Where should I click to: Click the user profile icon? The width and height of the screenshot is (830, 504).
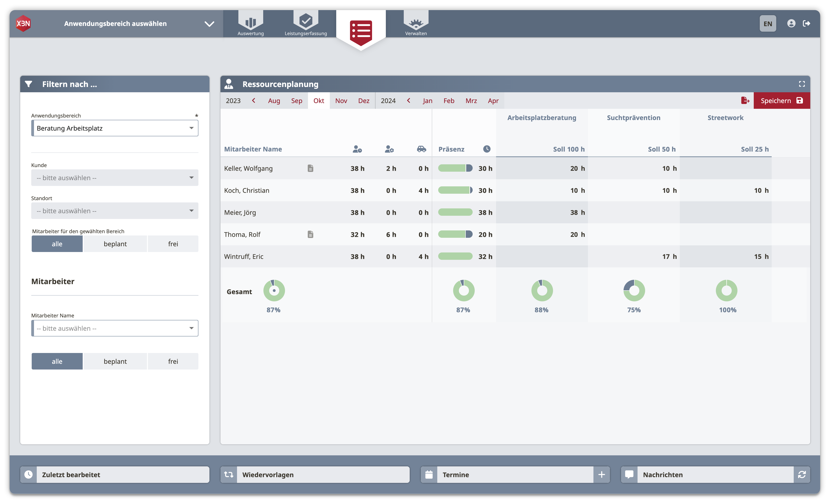point(791,23)
